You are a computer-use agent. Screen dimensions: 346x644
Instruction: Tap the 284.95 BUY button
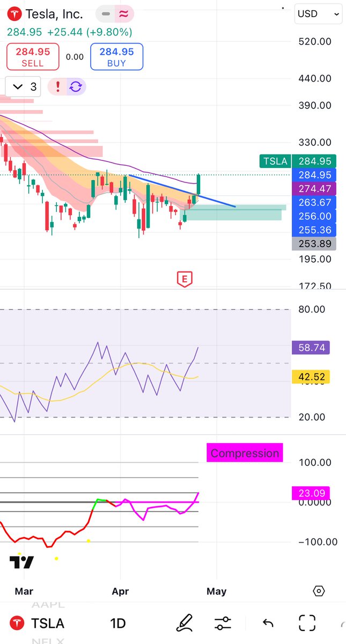[x=116, y=57]
